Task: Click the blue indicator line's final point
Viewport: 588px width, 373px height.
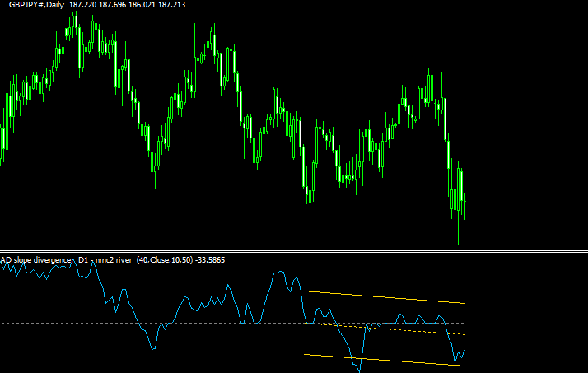Action: [465, 351]
